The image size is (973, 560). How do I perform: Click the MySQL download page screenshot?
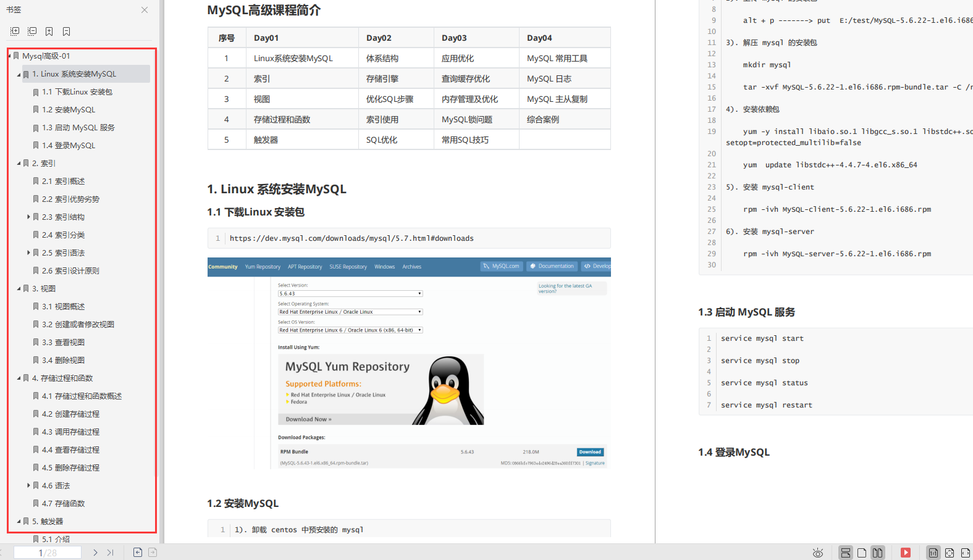coord(409,363)
